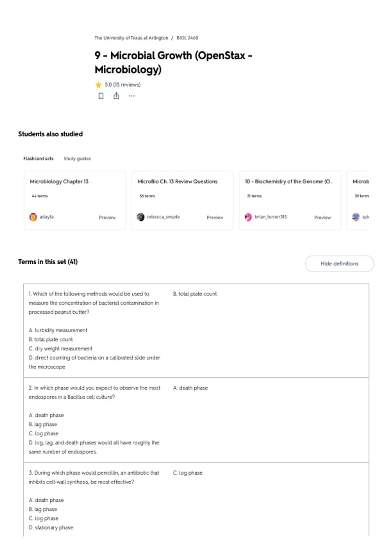Preview the Microbiology Chapter 13 set
This screenshot has height=556, width=392.
(107, 217)
